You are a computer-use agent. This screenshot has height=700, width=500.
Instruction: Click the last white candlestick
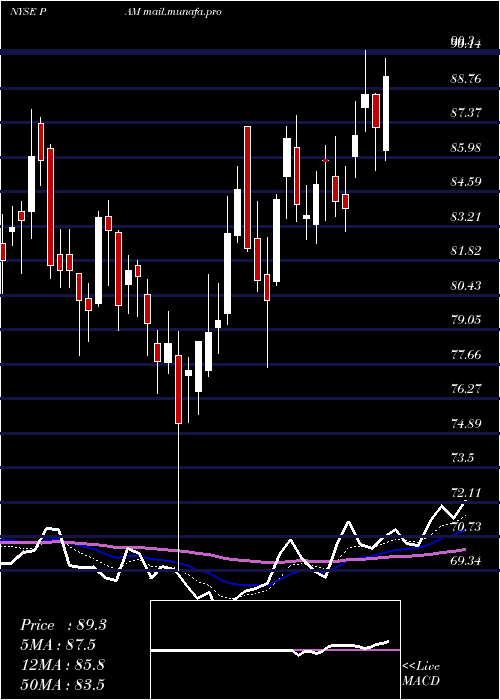(386, 113)
